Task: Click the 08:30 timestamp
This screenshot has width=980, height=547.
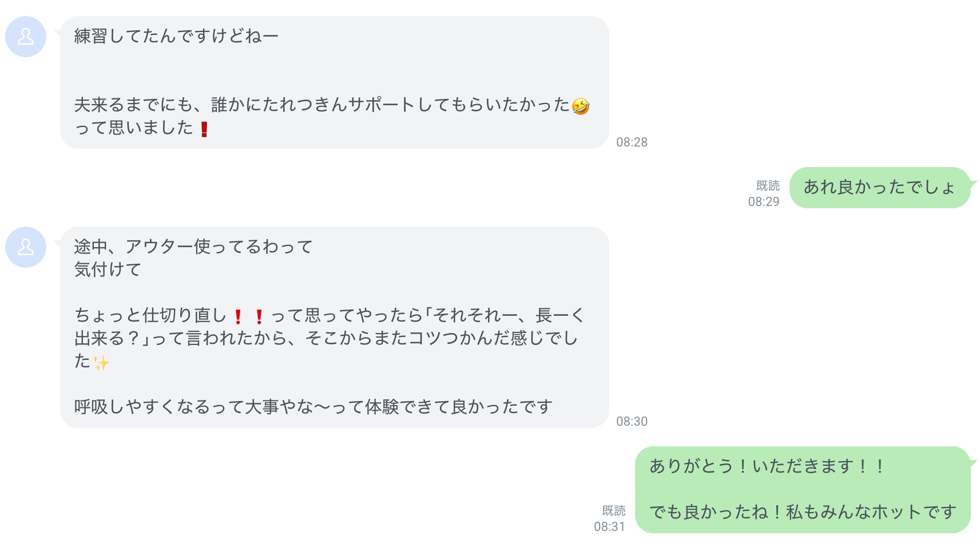Action: (632, 421)
